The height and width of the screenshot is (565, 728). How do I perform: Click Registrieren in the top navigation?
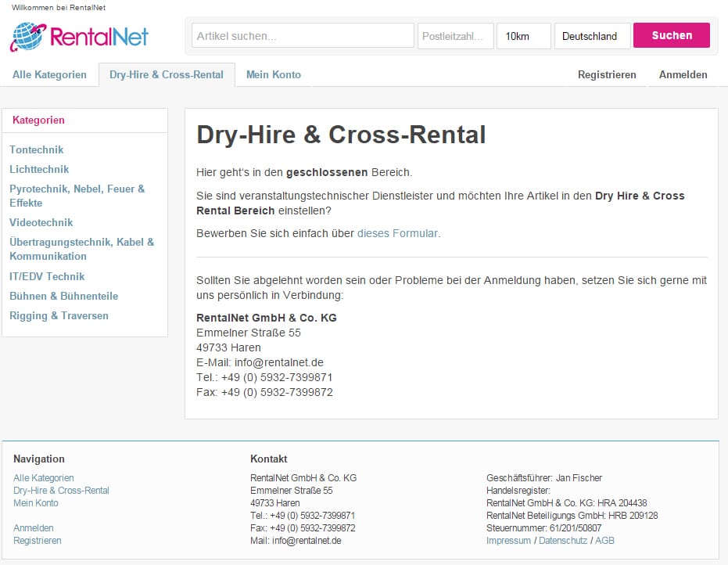(x=607, y=75)
